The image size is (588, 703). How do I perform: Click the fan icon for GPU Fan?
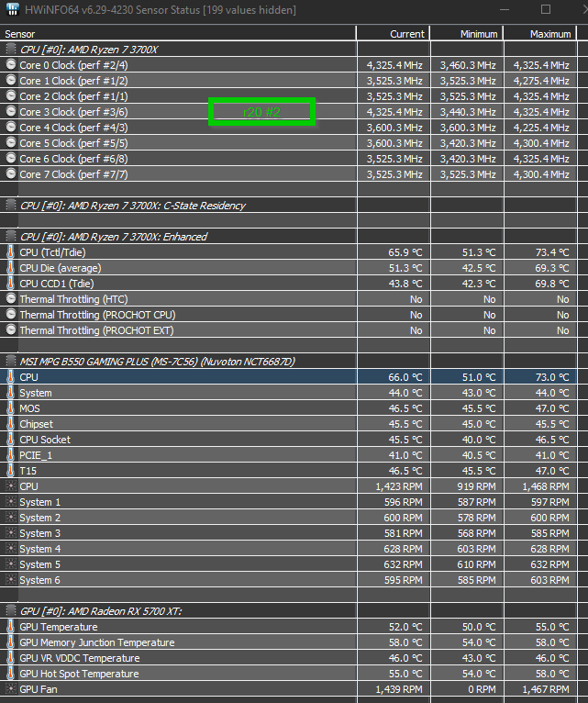coord(11,689)
